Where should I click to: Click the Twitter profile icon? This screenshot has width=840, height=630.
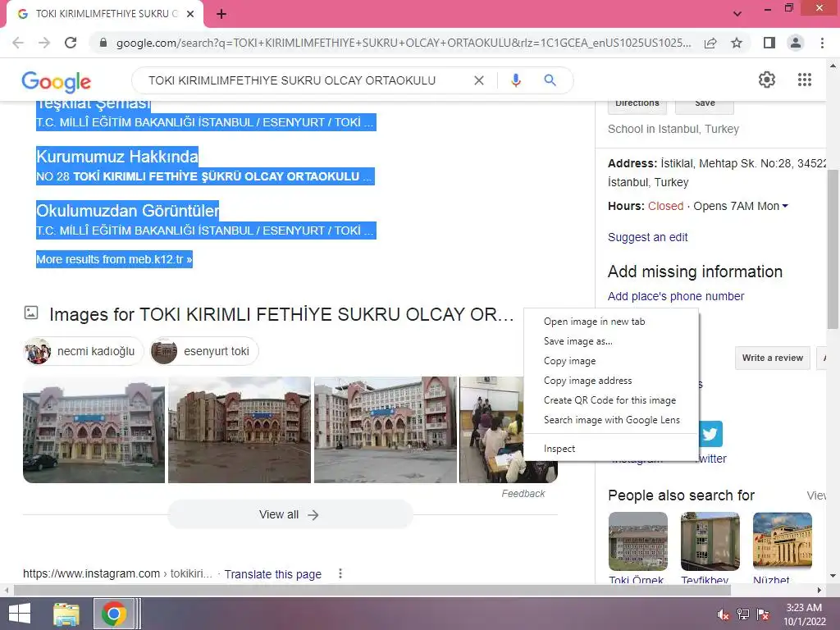click(710, 433)
